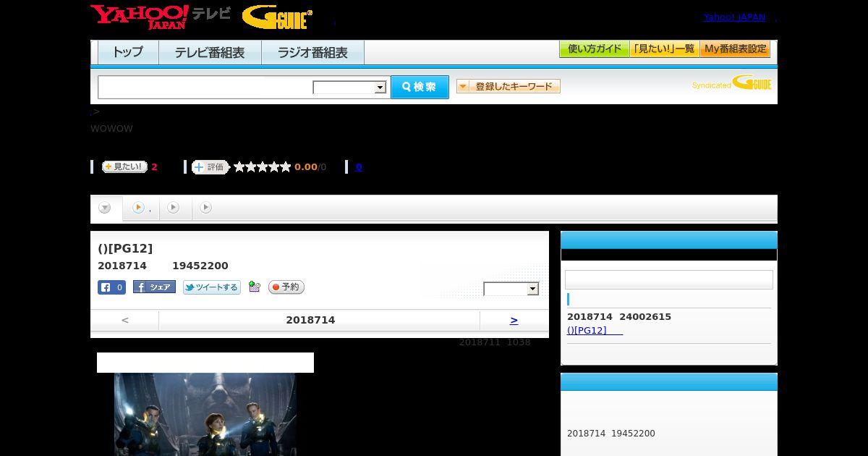Open the Yahoo! JAPAN テレビ logo
Image resolution: width=868 pixels, height=456 pixels.
(161, 17)
